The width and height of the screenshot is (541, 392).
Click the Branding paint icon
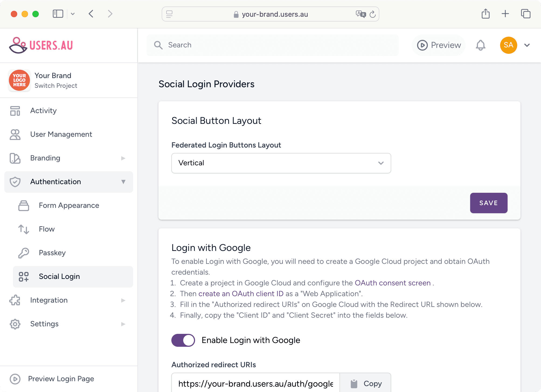(x=15, y=158)
